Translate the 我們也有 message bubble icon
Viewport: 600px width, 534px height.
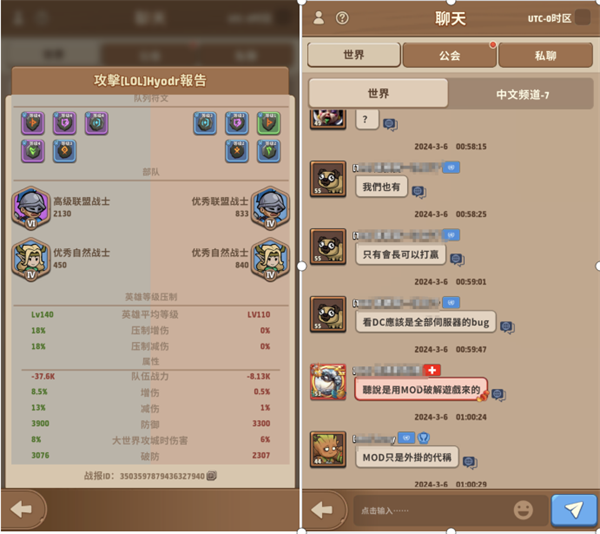coord(419,191)
